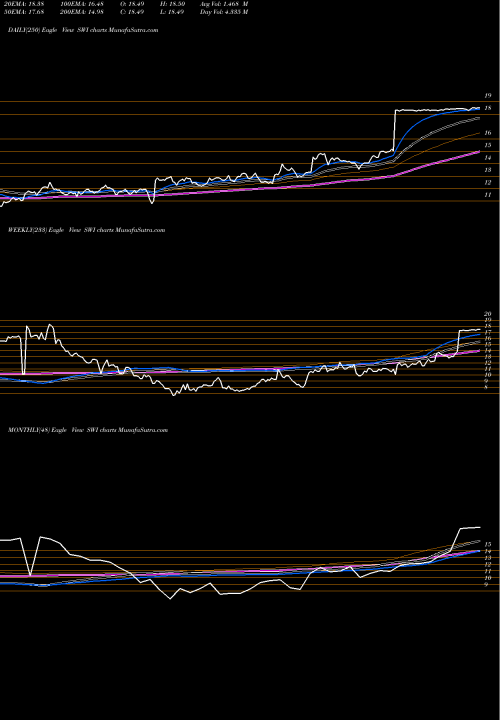Click the 15 price label on monthly chart
The height and width of the screenshot is (720, 500).
(x=488, y=544)
